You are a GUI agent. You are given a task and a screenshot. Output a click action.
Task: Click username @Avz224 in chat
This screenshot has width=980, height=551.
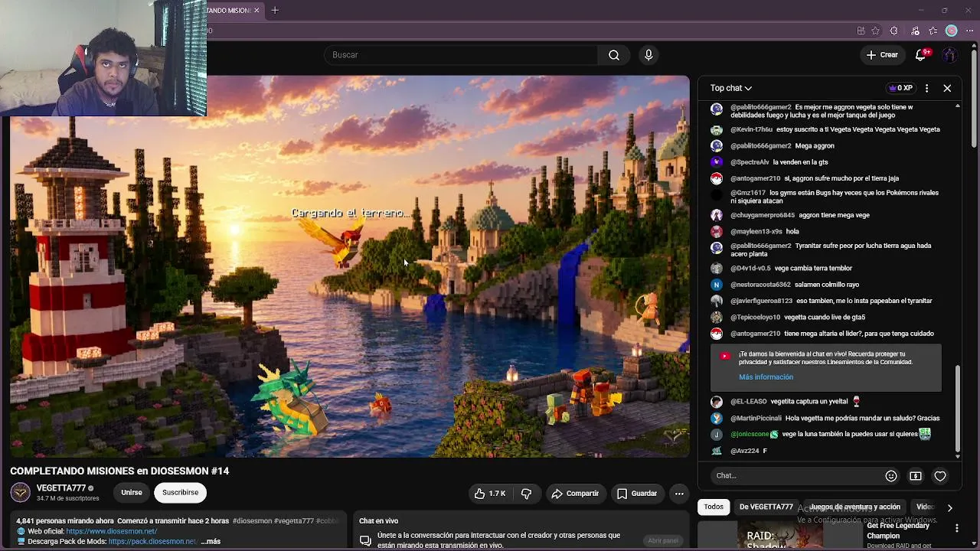click(745, 452)
